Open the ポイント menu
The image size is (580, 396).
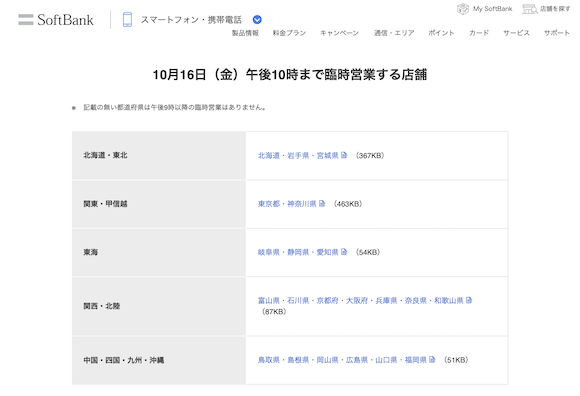(441, 33)
